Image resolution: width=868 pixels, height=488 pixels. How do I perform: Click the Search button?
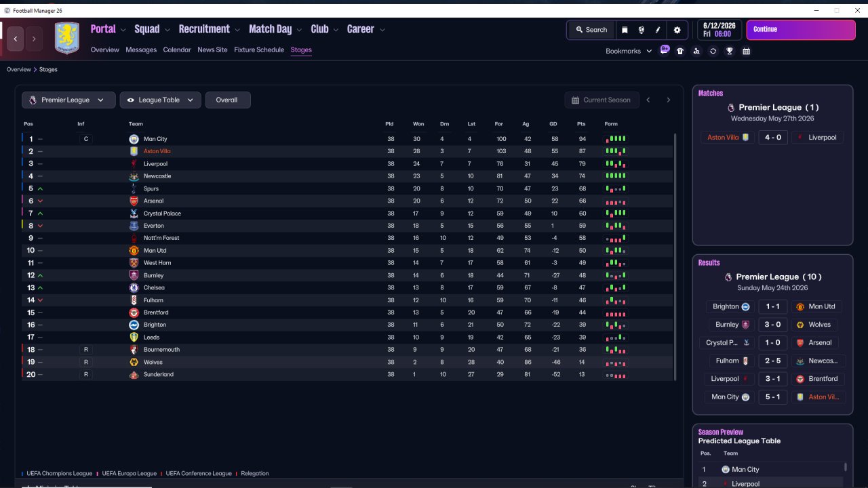[591, 30]
